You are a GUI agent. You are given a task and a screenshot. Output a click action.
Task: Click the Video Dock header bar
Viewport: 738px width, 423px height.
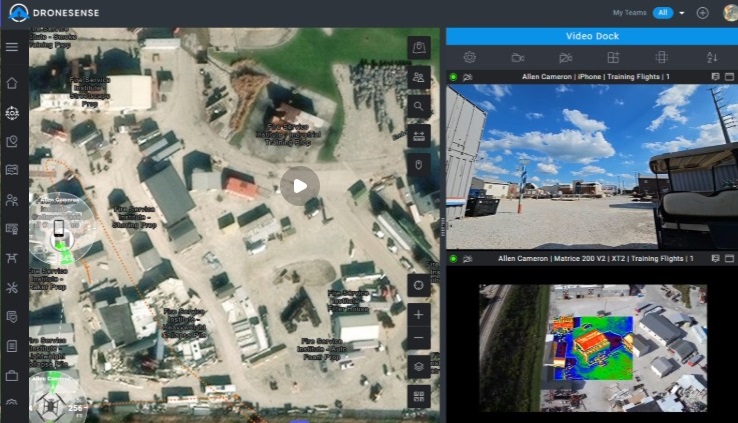coord(592,36)
